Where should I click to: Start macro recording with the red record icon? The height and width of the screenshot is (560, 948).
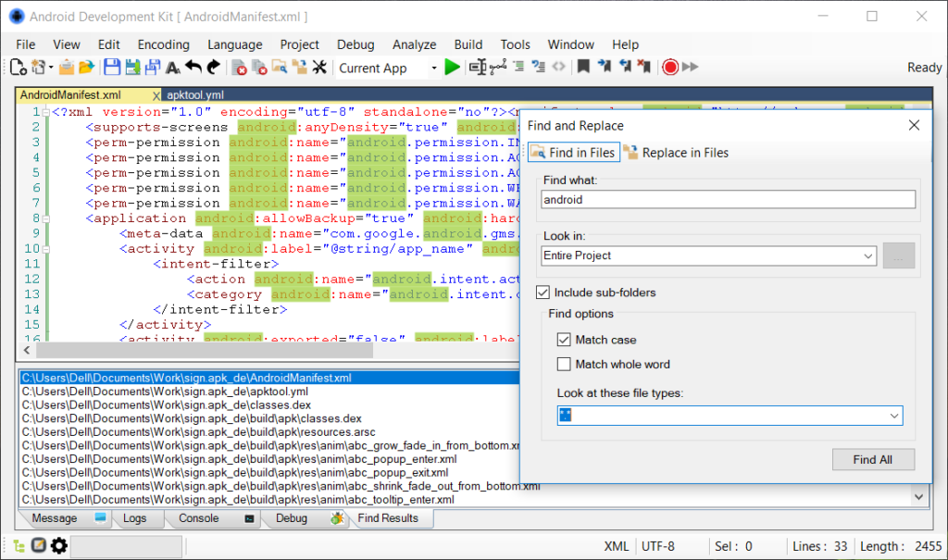pyautogui.click(x=669, y=67)
